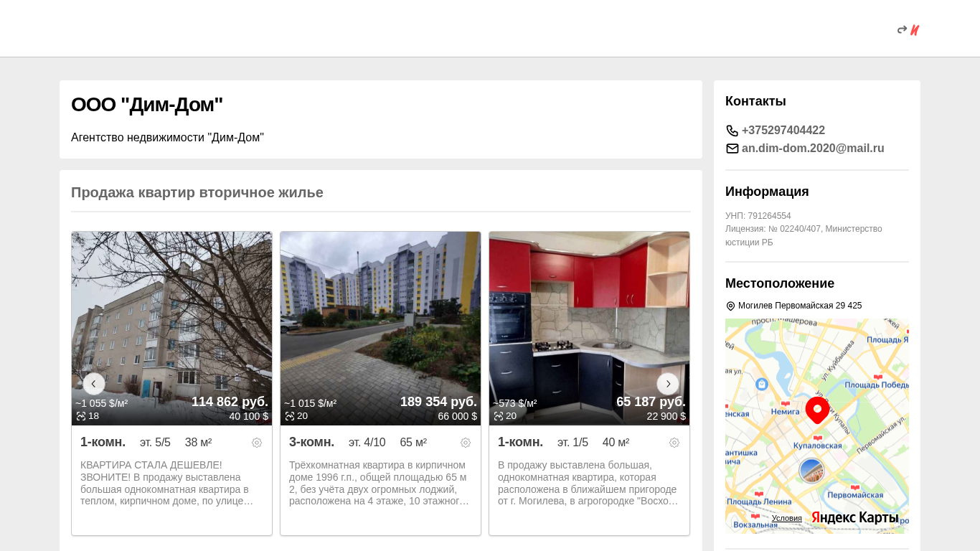Click the Вокзальная metro icon on map
Image resolution: width=980 pixels, height=551 pixels.
point(755,516)
